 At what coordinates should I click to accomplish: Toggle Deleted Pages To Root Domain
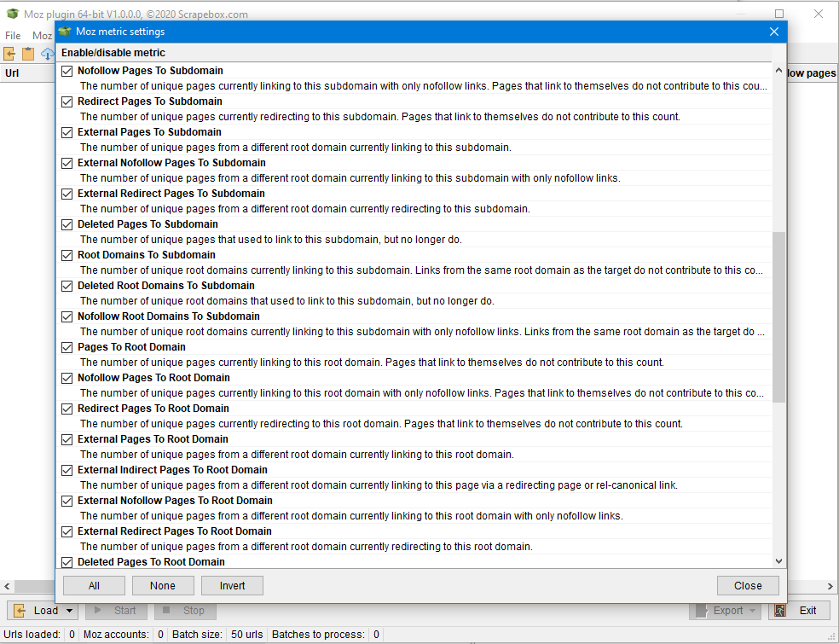67,562
